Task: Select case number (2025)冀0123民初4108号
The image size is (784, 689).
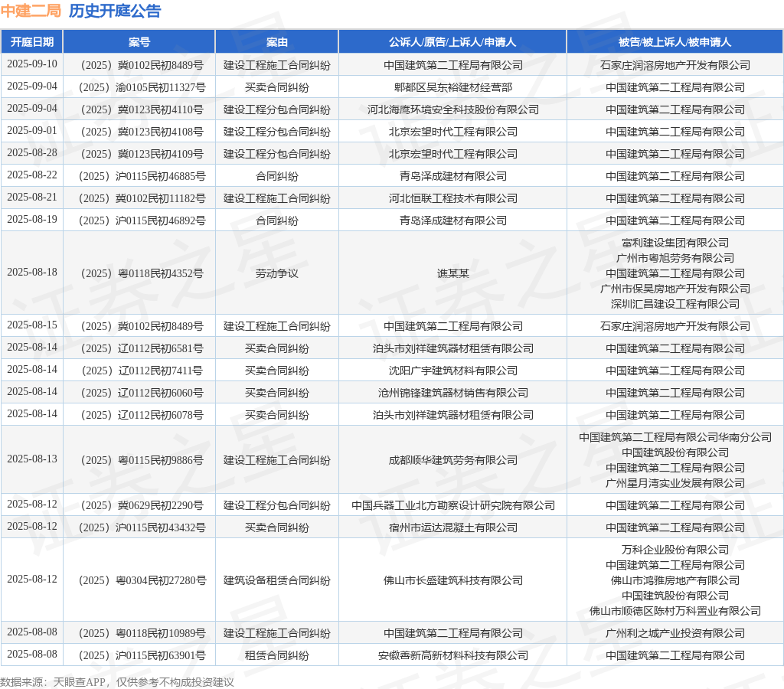Action: (142, 132)
